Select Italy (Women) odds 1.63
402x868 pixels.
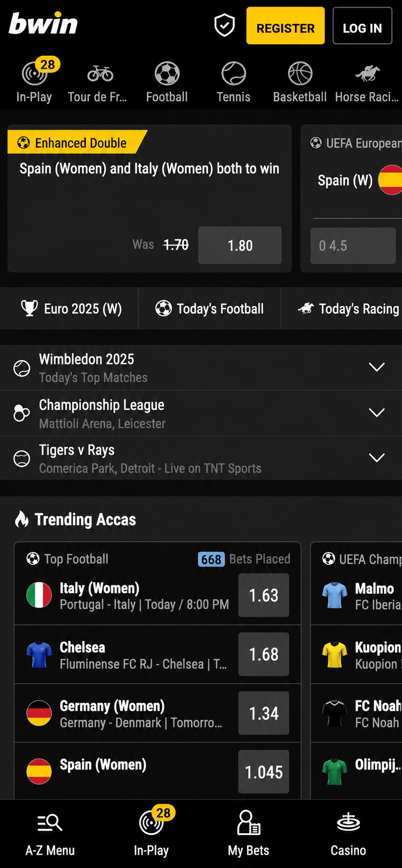click(263, 595)
